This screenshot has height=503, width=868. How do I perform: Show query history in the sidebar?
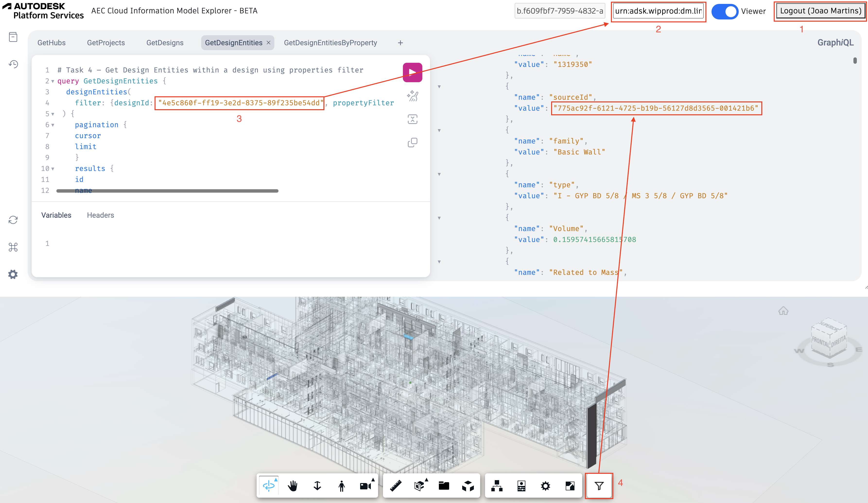click(13, 64)
